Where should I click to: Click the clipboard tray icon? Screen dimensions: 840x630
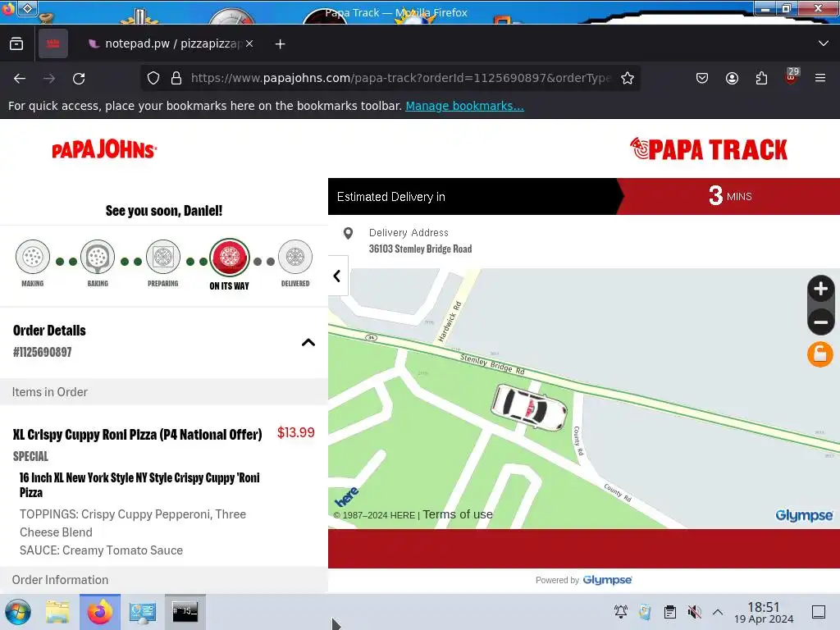[x=669, y=612]
